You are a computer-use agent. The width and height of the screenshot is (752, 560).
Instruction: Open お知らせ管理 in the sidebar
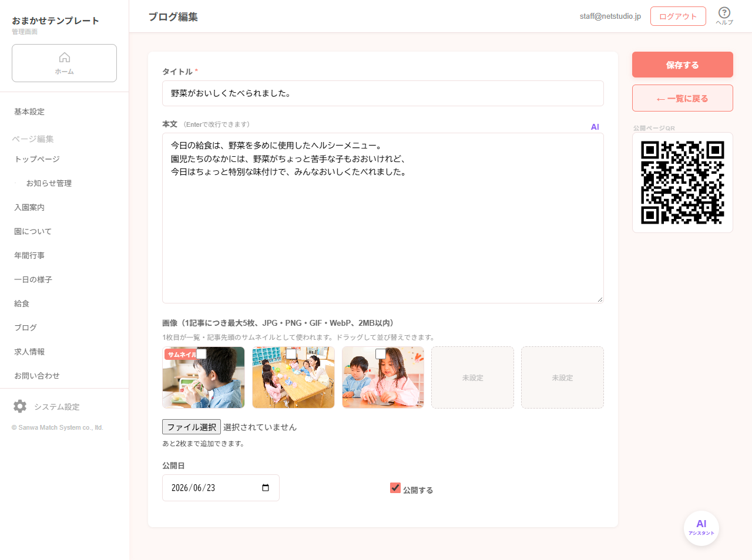[49, 183]
